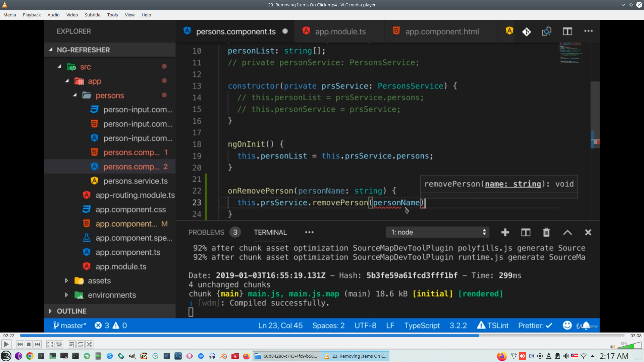
Task: Open the VLC playlist view
Action: [71, 344]
